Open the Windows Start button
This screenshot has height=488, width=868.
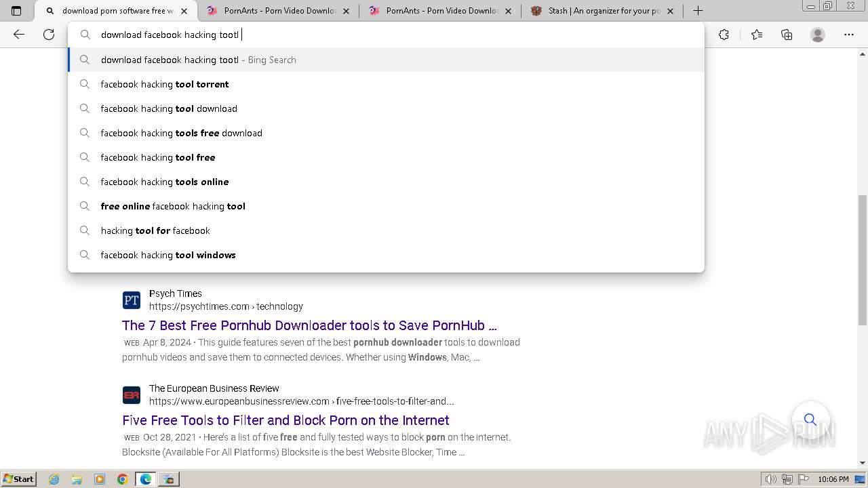pos(18,479)
